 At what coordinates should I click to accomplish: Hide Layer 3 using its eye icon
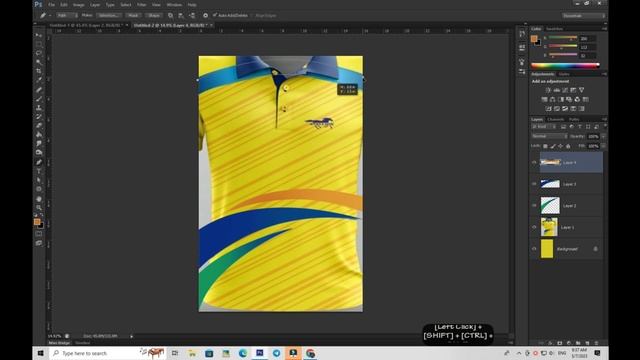point(534,184)
